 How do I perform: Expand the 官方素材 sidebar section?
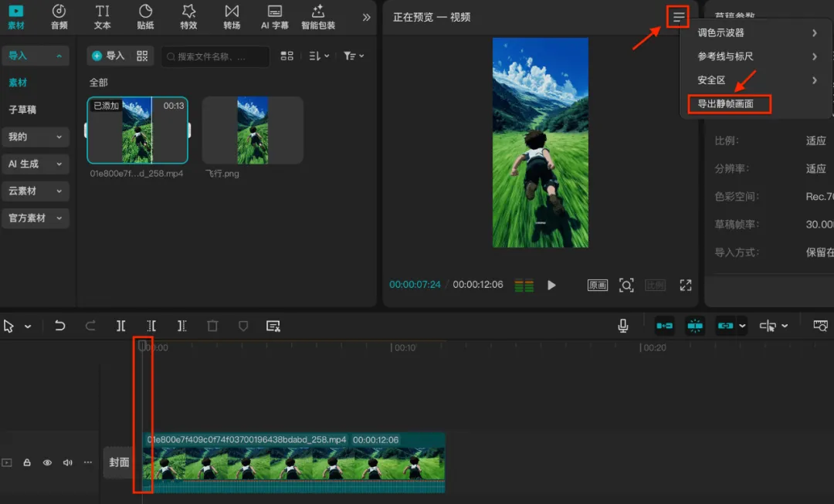pos(35,218)
